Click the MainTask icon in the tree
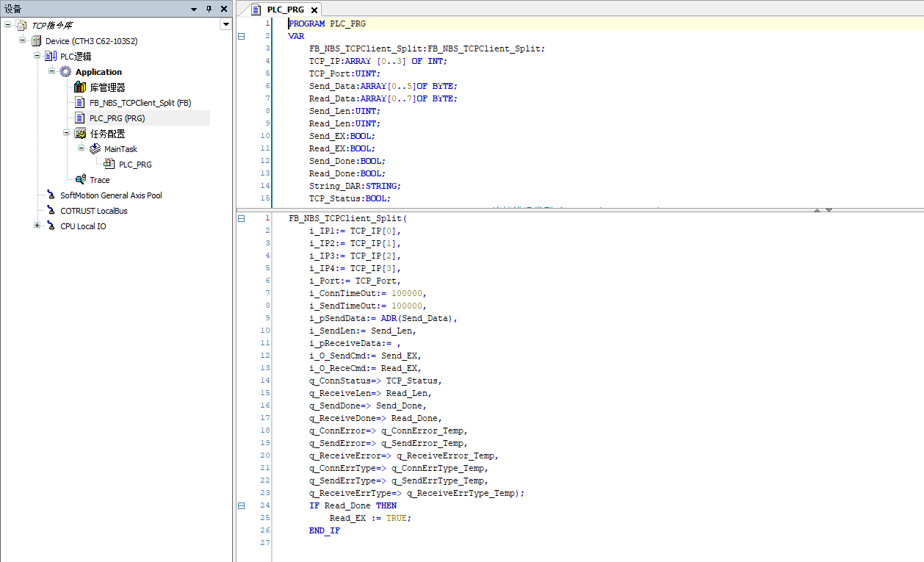The height and width of the screenshot is (562, 924). (95, 149)
